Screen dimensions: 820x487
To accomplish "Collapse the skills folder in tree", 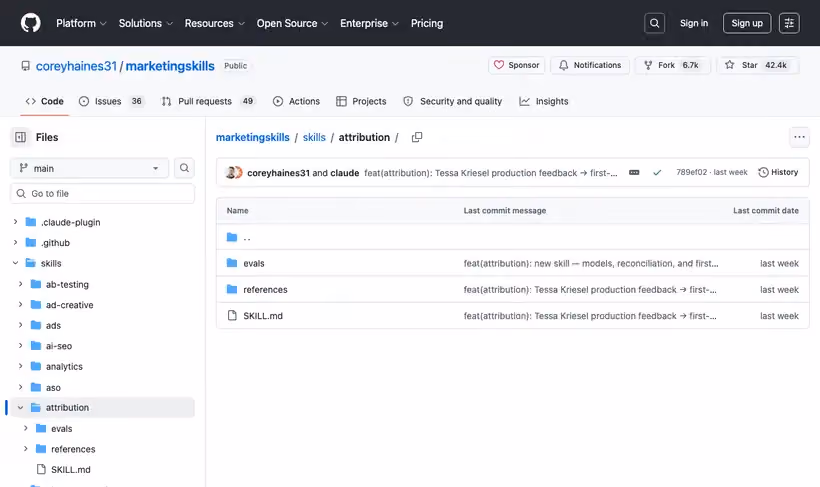I will (15, 263).
